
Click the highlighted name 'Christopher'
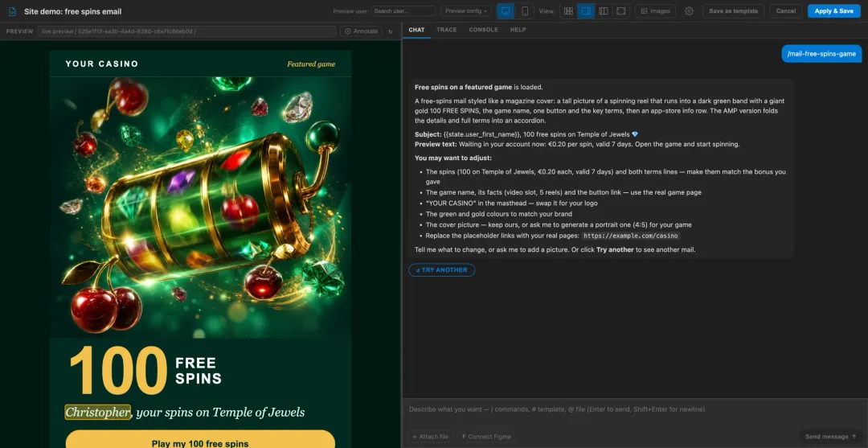pyautogui.click(x=97, y=412)
